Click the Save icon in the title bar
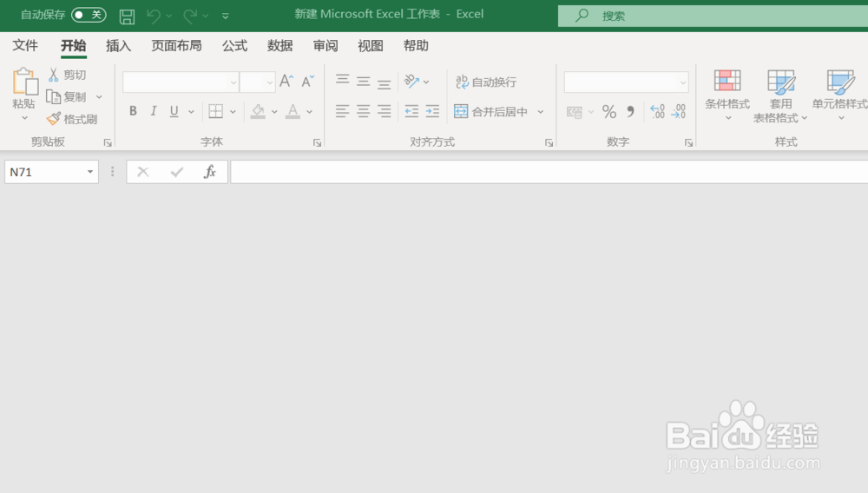Viewport: 868px width, 493px height. pos(127,16)
